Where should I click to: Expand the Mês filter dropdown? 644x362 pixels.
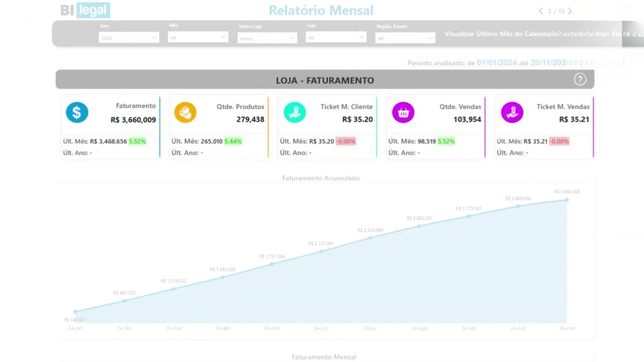pos(198,37)
